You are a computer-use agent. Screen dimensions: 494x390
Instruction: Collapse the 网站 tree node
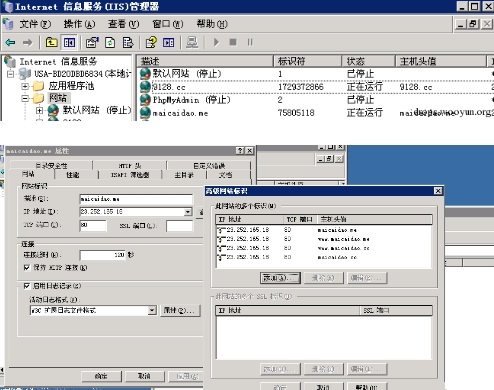(25, 98)
